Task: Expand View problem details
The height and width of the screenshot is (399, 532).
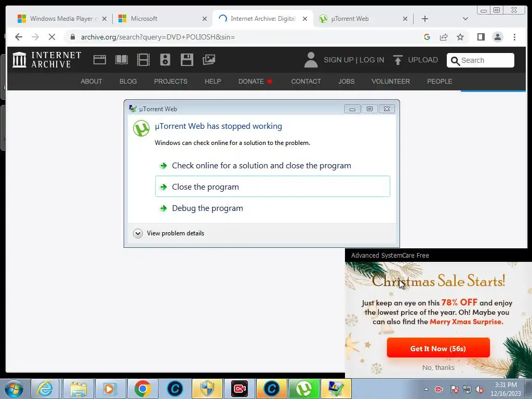Action: pyautogui.click(x=169, y=233)
